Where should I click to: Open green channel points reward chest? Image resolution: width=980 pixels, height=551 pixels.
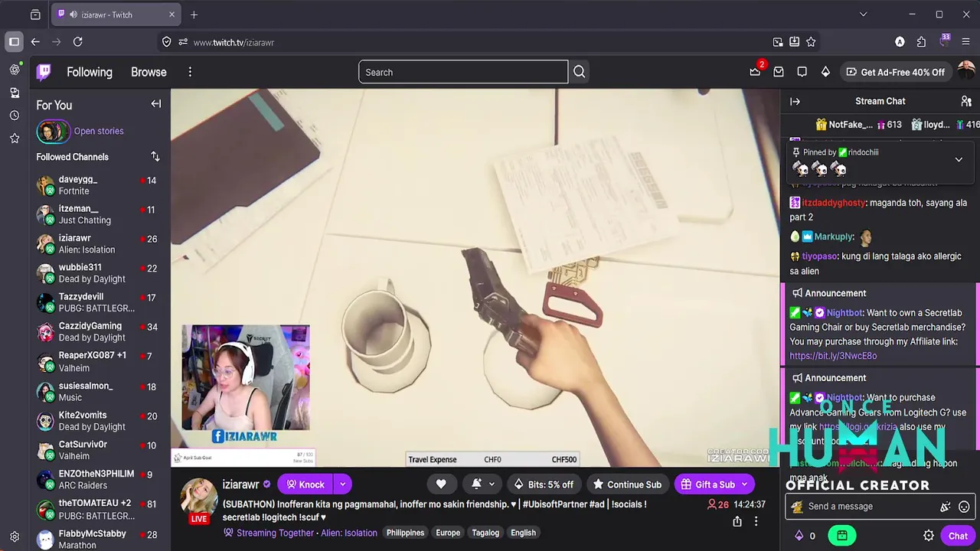tap(841, 536)
